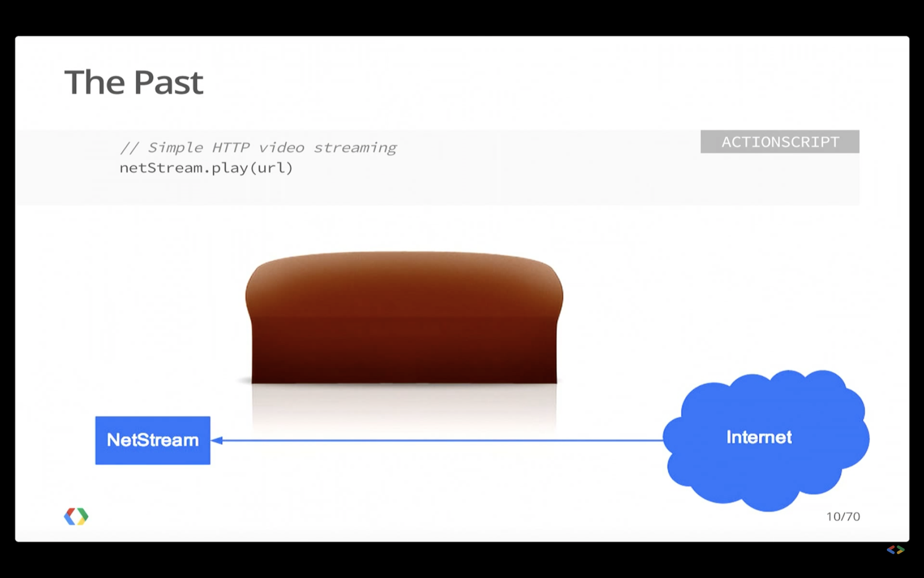The image size is (924, 578).
Task: Click the small chevron logo in black border
Action: (x=895, y=549)
